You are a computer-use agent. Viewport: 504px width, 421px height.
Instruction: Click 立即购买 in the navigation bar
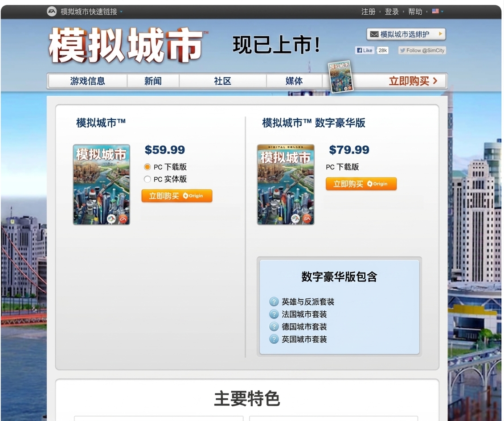(x=413, y=81)
